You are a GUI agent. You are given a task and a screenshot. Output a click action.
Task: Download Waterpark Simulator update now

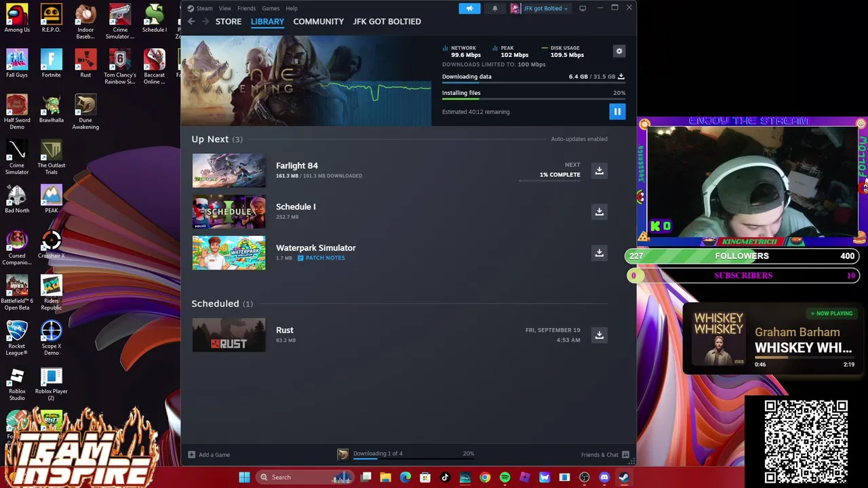pos(599,253)
